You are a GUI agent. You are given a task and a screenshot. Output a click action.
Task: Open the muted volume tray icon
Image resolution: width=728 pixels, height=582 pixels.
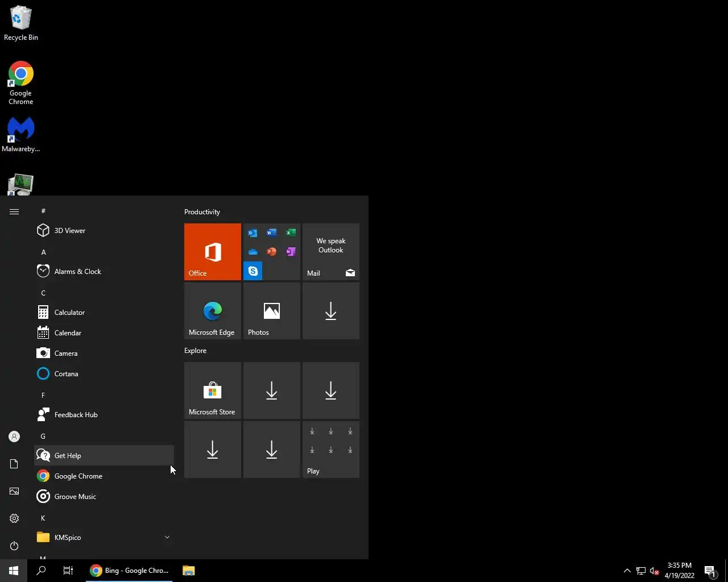[x=655, y=571]
